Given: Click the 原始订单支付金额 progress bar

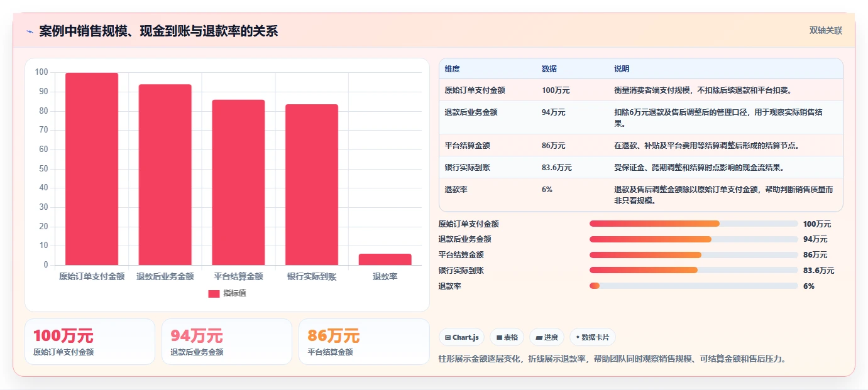Looking at the screenshot, I should 694,224.
